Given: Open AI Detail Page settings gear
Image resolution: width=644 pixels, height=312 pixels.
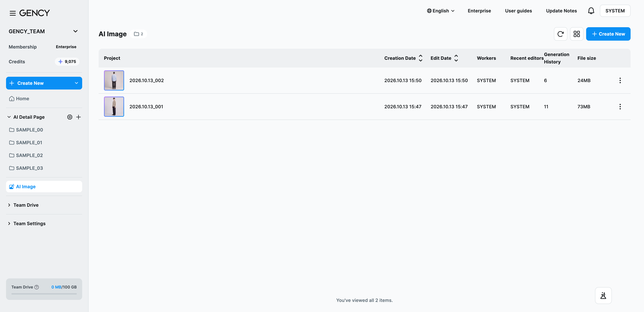Looking at the screenshot, I should pyautogui.click(x=70, y=117).
